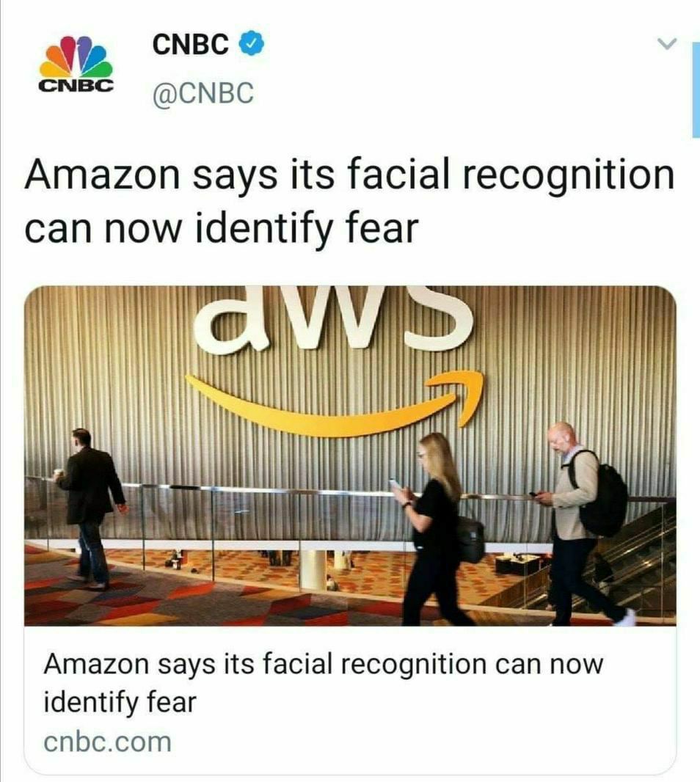The height and width of the screenshot is (782, 700).
Task: Click the tweet text about facial recognition
Action: tap(349, 200)
